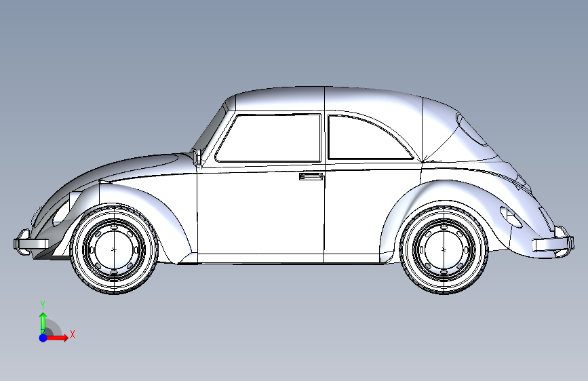This screenshot has width=588, height=381.
Task: Click the green Y axis arrow of the triad
Action: pyautogui.click(x=43, y=323)
